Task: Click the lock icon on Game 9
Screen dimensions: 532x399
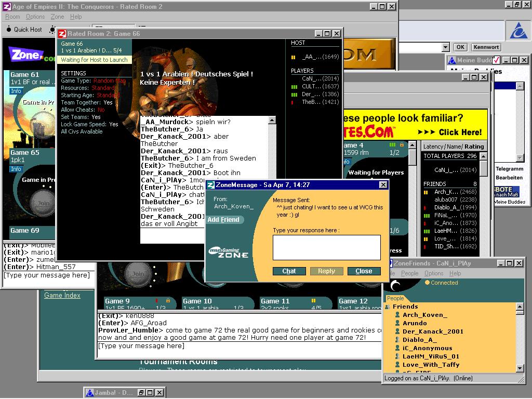Action: click(168, 301)
